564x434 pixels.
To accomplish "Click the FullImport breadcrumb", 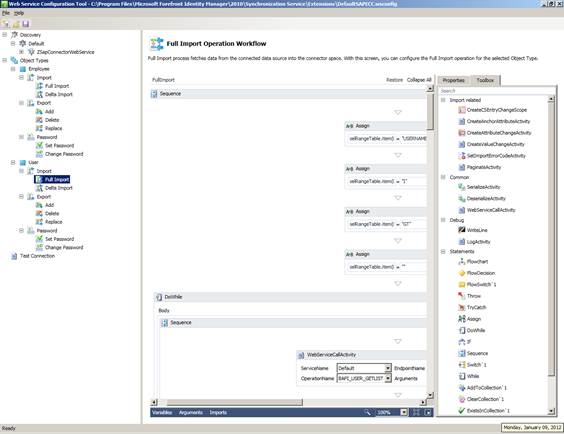I will 163,80.
